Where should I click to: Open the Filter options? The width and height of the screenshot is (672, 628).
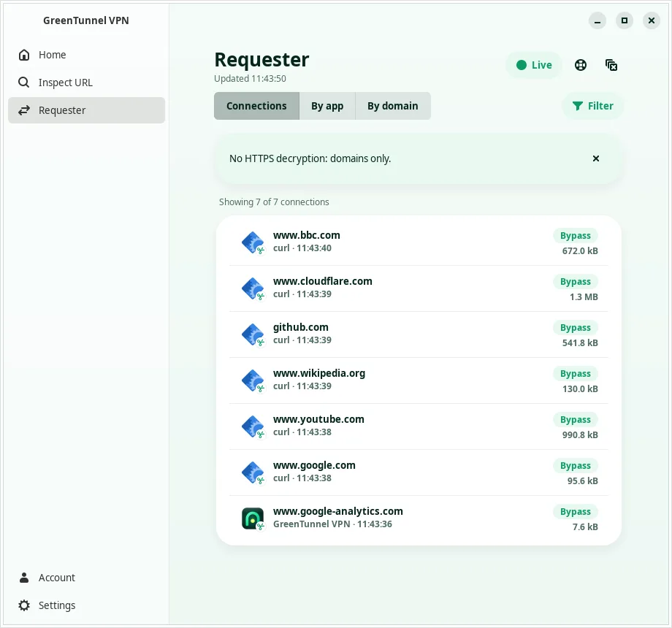592,106
